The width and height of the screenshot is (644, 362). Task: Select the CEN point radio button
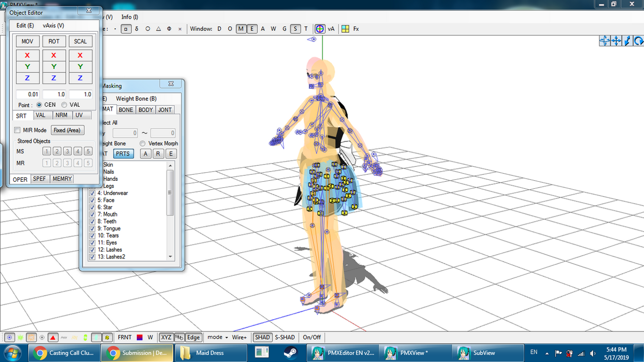coord(39,105)
